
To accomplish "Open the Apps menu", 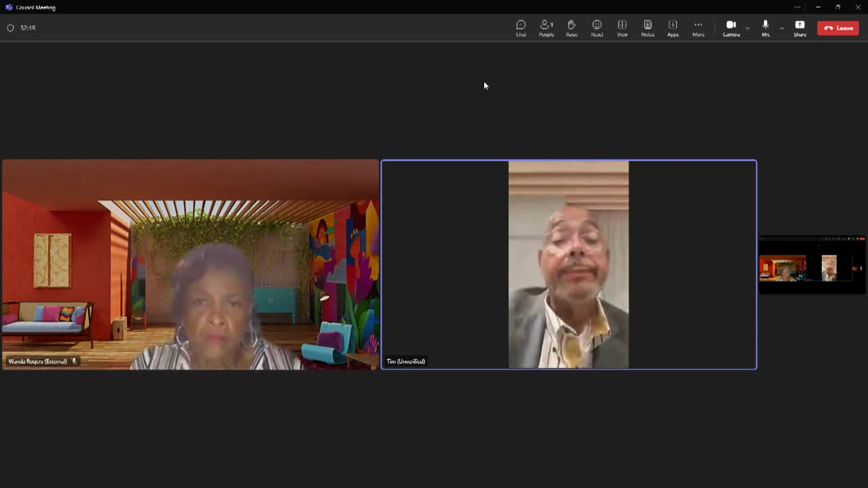I will tap(673, 28).
